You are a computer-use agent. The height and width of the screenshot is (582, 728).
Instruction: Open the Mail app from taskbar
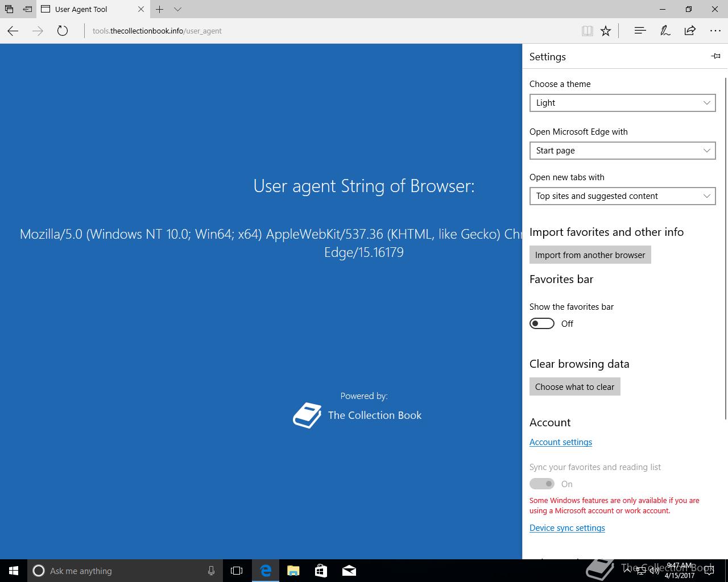[349, 571]
